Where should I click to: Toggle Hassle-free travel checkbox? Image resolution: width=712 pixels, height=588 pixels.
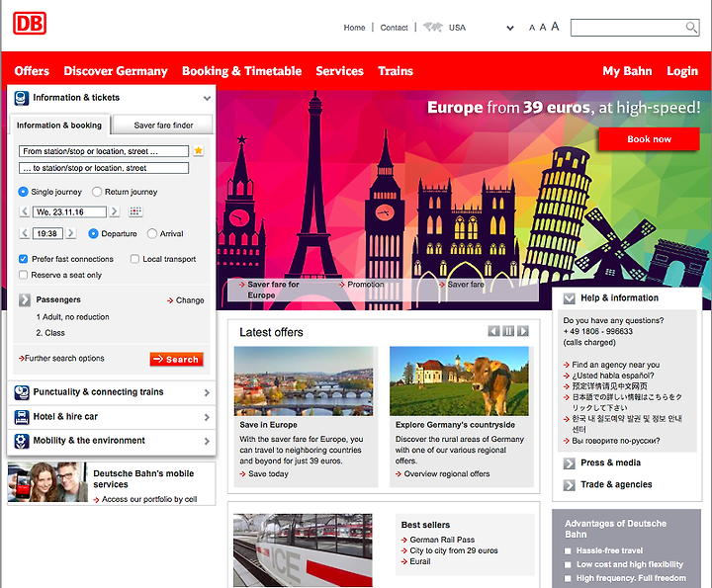(x=568, y=550)
